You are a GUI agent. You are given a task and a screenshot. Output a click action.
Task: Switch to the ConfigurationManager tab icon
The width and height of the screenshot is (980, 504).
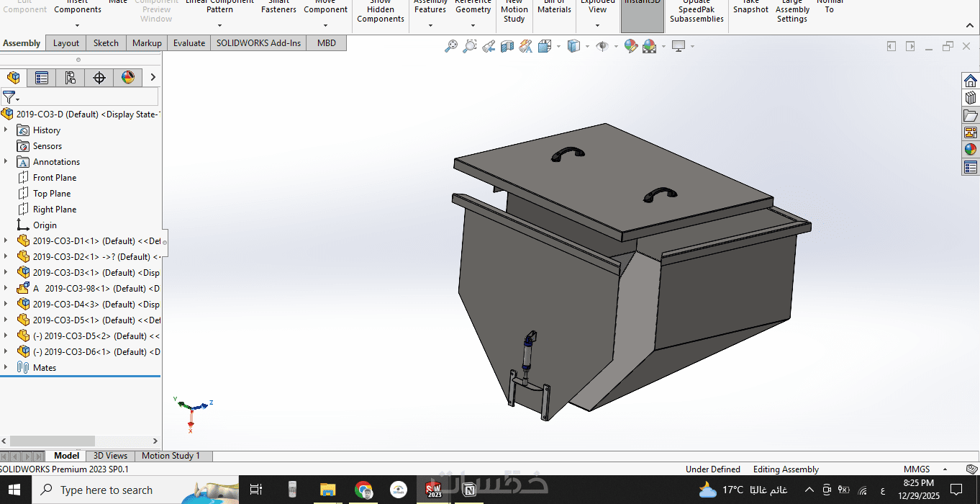click(x=71, y=78)
